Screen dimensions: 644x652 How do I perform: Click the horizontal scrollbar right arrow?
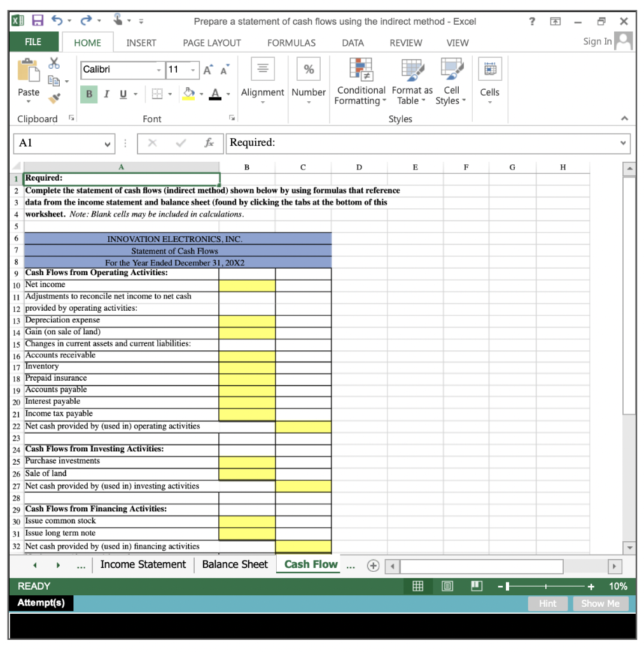[x=615, y=566]
